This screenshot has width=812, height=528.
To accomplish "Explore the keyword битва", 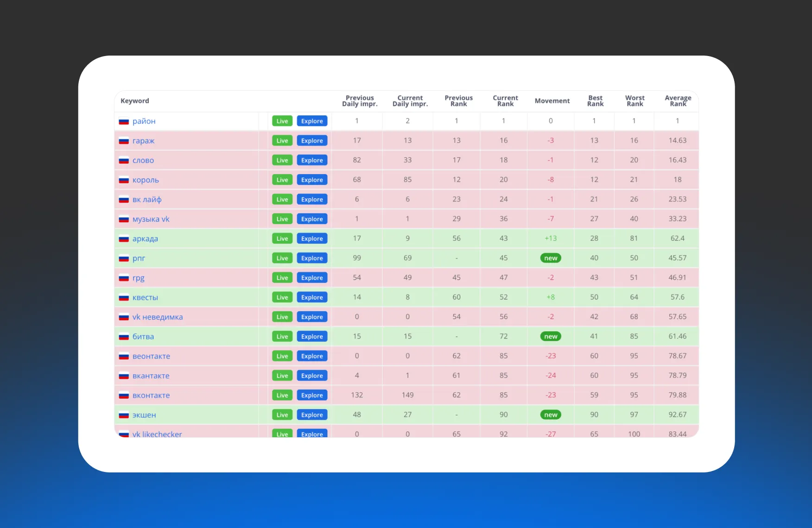I will [312, 336].
